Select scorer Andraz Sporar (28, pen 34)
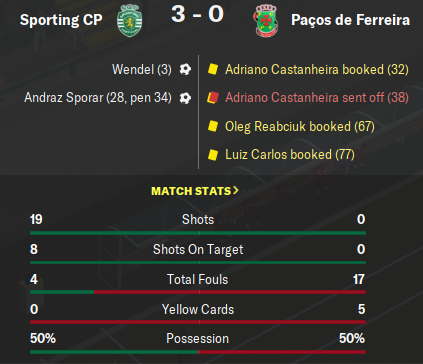The height and width of the screenshot is (364, 423). click(98, 98)
